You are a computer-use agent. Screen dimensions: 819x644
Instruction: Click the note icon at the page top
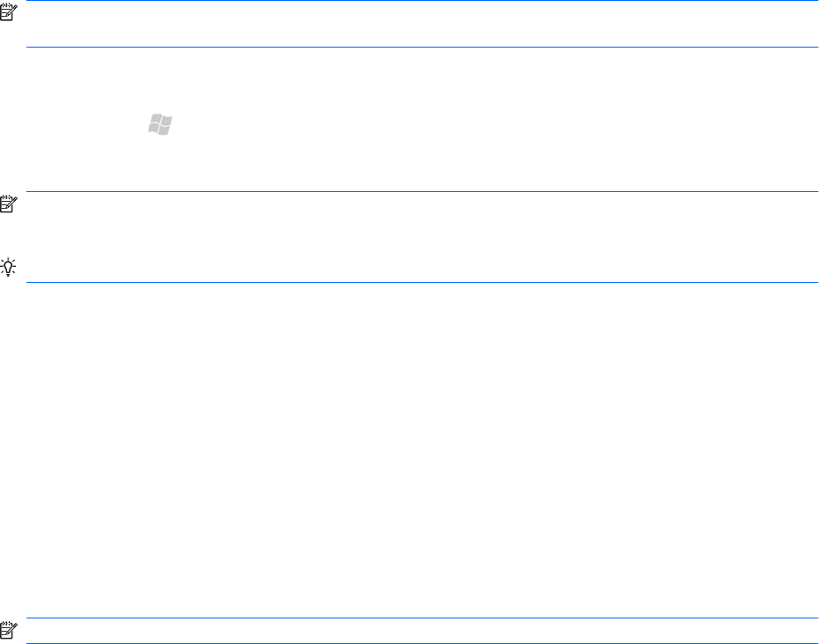coord(9,9)
